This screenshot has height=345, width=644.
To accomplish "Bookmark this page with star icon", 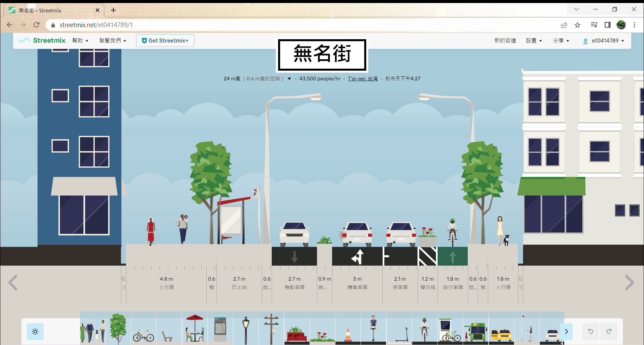I will pyautogui.click(x=577, y=25).
